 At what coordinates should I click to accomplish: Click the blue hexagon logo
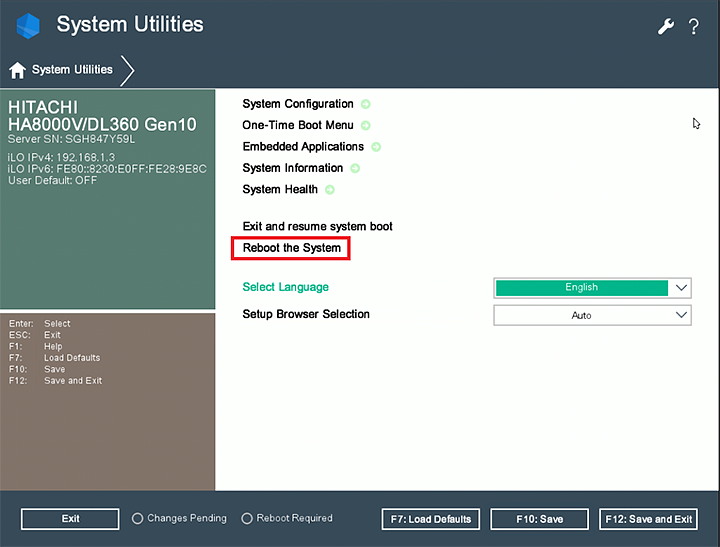pyautogui.click(x=28, y=26)
